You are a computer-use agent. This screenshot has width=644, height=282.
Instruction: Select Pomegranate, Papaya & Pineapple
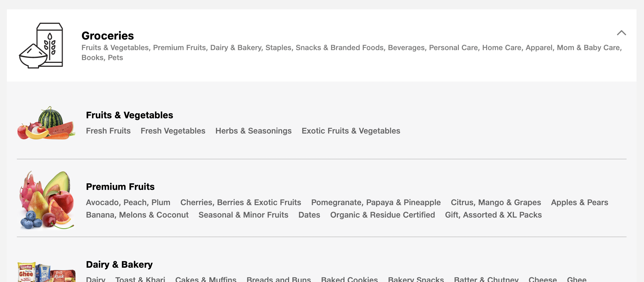pos(376,202)
